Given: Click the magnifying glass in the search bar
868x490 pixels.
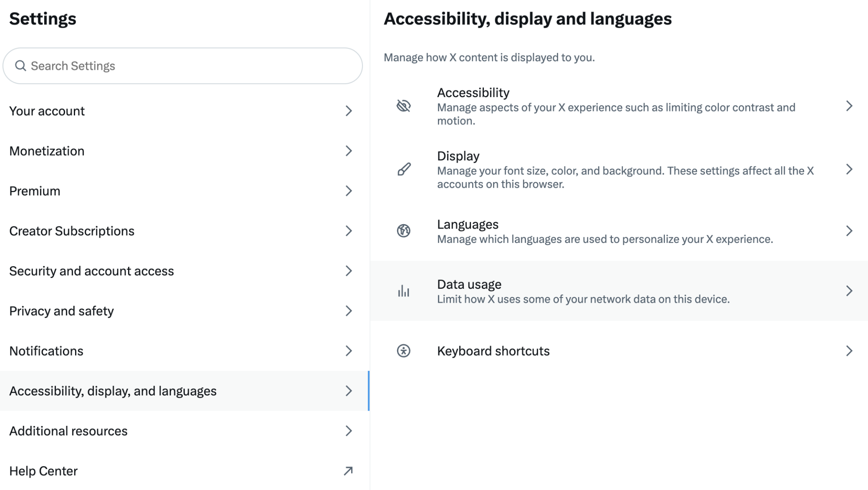Looking at the screenshot, I should (20, 65).
